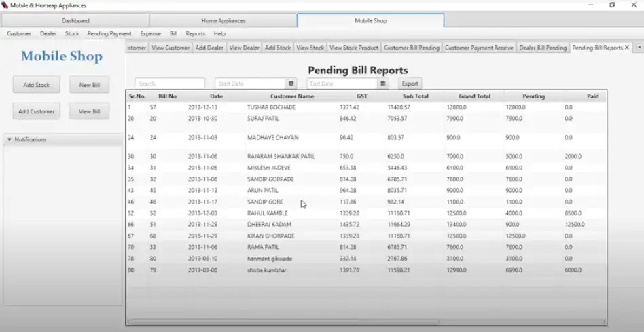
Task: Click into the Search field
Action: 170,84
